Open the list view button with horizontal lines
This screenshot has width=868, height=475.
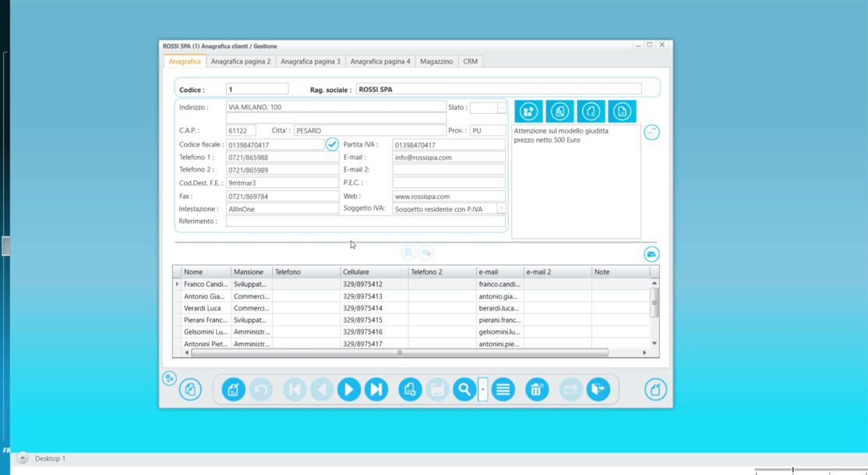[503, 390]
